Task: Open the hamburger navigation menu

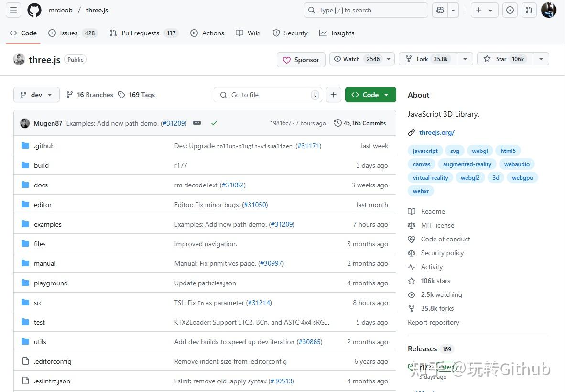Action: click(x=13, y=10)
